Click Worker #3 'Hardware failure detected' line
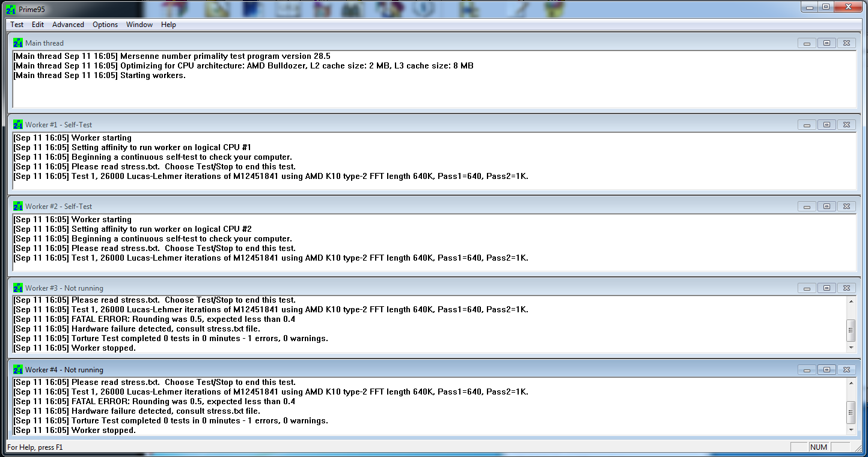868x457 pixels. (x=137, y=328)
